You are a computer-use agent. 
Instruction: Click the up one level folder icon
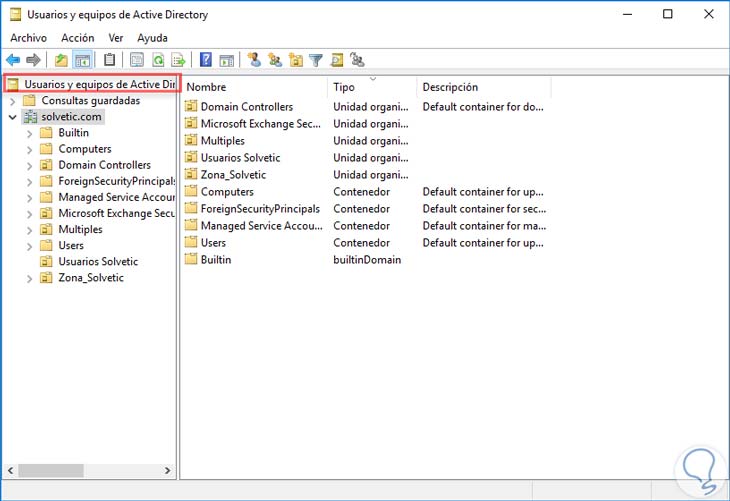[x=61, y=60]
